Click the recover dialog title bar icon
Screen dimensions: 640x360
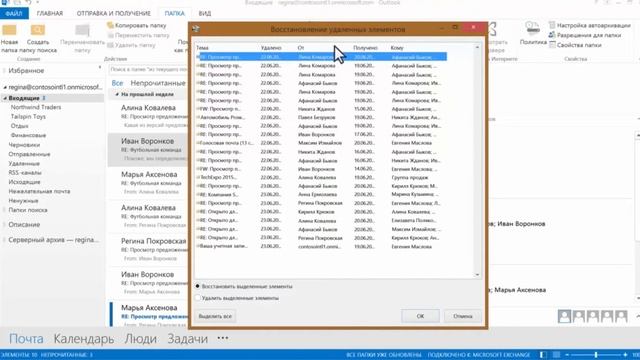(196, 29)
